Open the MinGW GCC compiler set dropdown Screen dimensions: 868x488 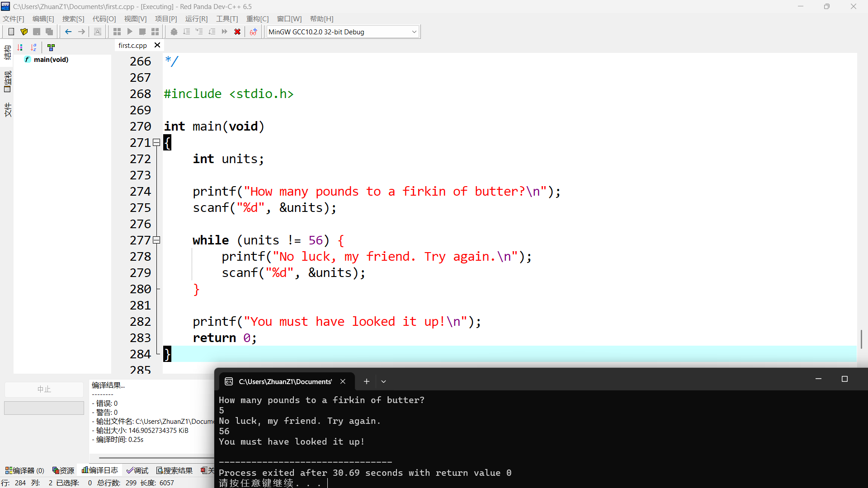click(414, 32)
